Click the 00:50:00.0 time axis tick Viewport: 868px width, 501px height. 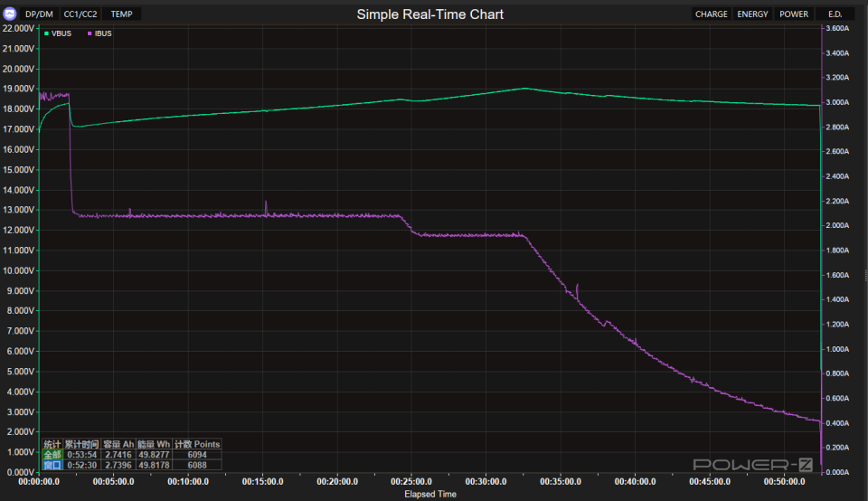pos(785,482)
